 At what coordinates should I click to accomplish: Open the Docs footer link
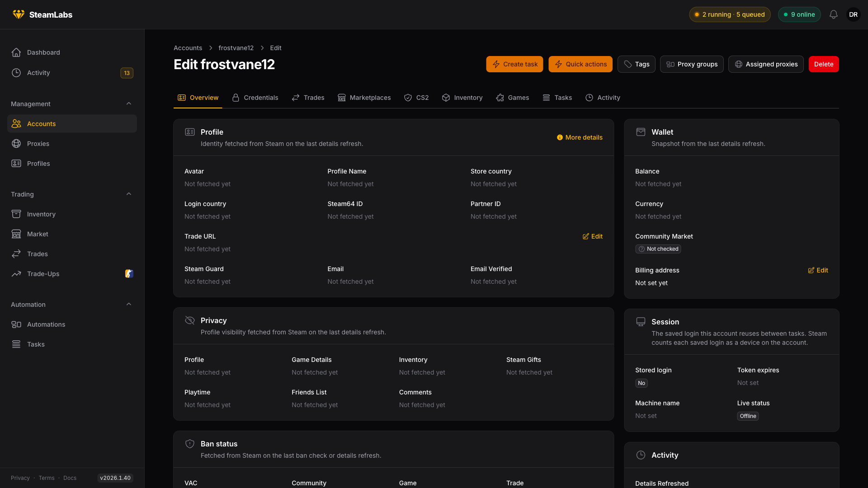click(70, 478)
